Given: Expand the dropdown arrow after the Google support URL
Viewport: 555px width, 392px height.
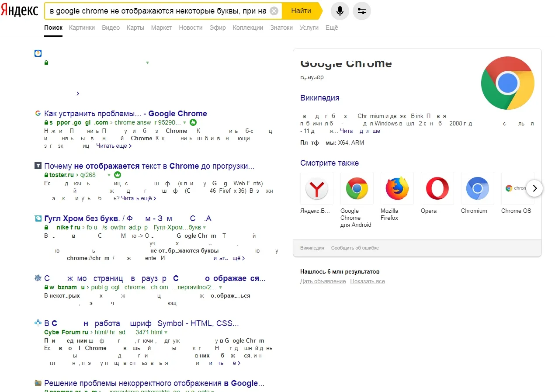Looking at the screenshot, I should [185, 123].
